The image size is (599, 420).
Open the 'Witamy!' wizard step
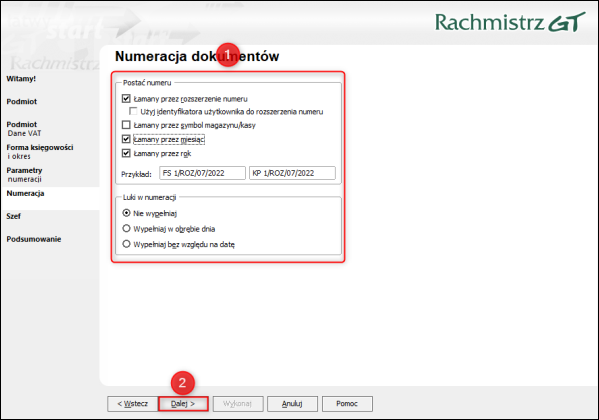point(21,79)
